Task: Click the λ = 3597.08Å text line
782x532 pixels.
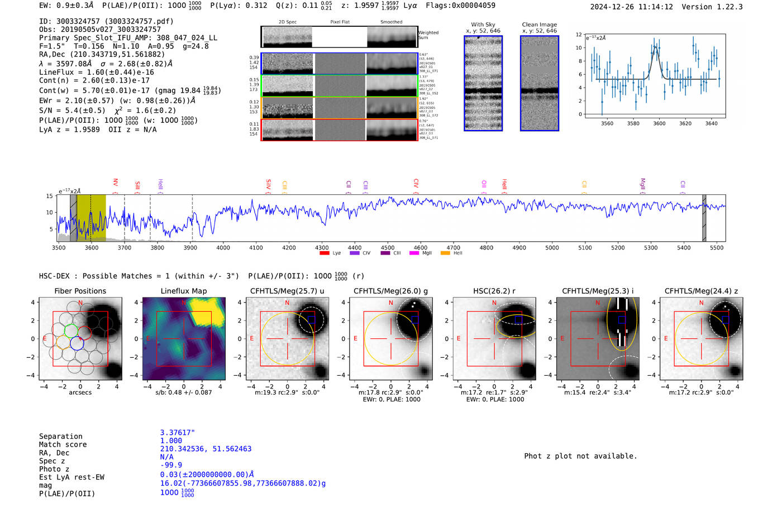Action: (106, 64)
